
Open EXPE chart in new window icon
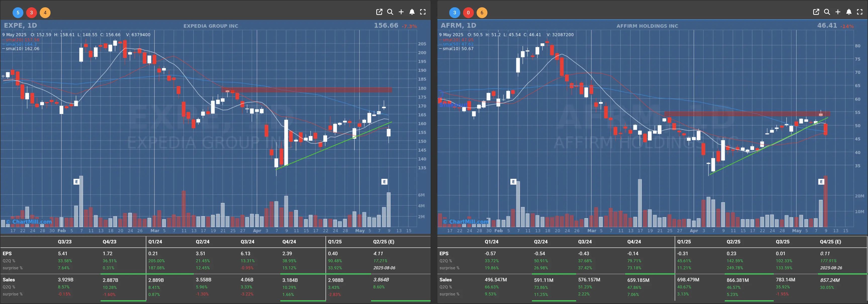click(379, 12)
